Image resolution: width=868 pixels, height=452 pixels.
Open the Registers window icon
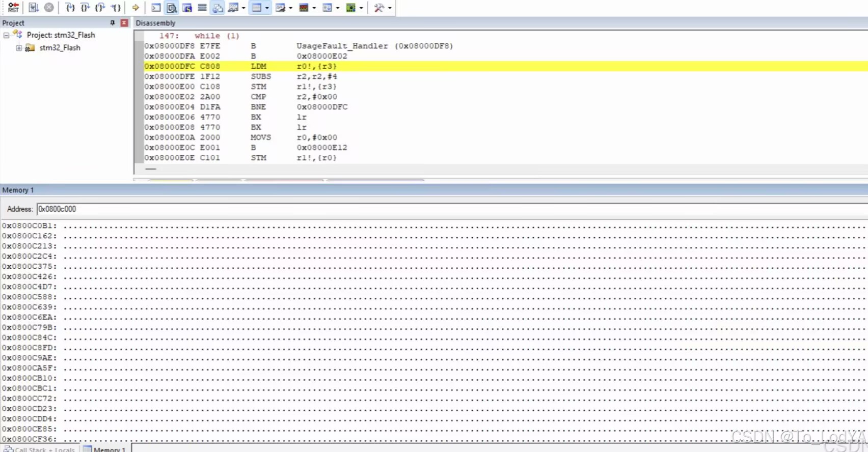coord(202,8)
